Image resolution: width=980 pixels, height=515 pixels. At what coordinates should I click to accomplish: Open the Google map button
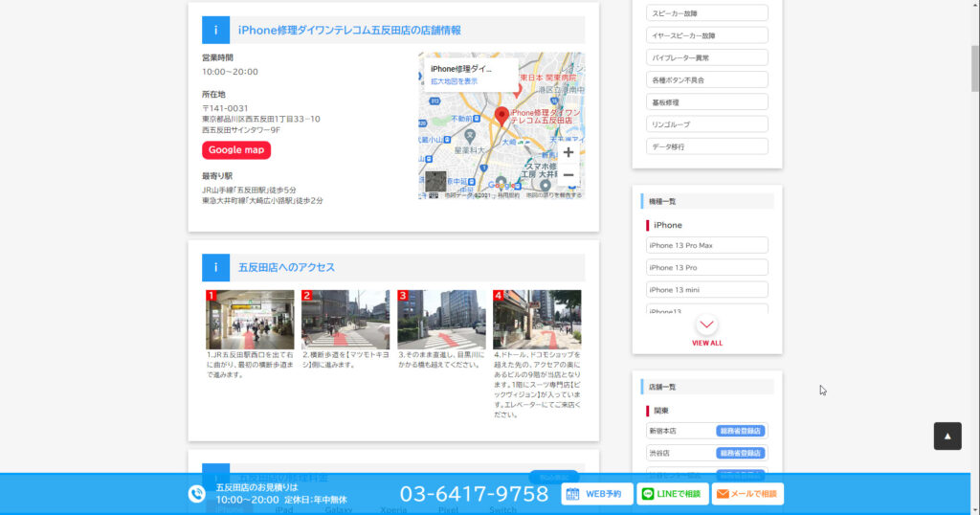click(236, 150)
